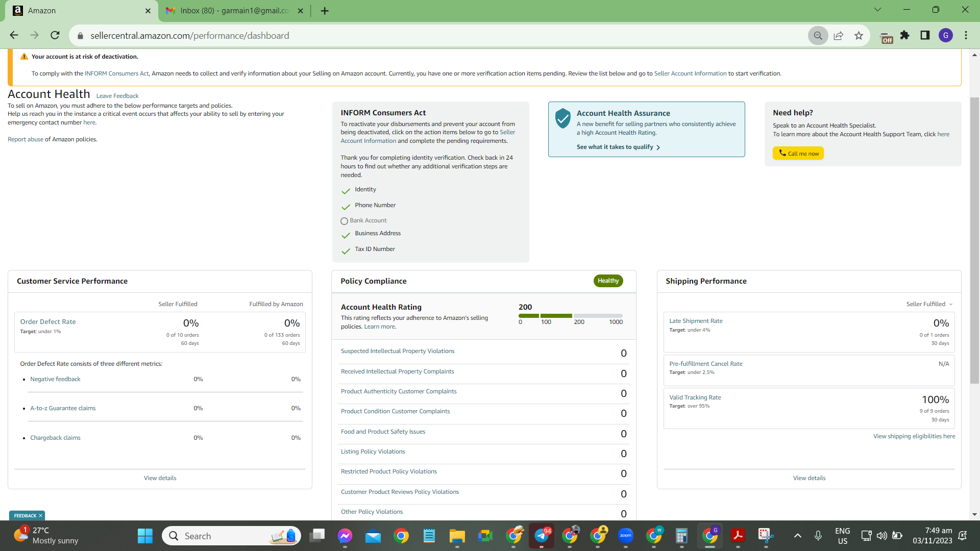Switch to the Inbox (80) Gmail tab
Viewport: 980px width, 551px height.
235,11
